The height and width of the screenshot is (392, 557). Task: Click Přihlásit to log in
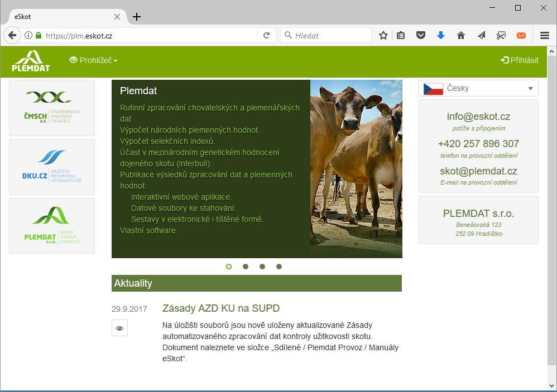tap(520, 60)
